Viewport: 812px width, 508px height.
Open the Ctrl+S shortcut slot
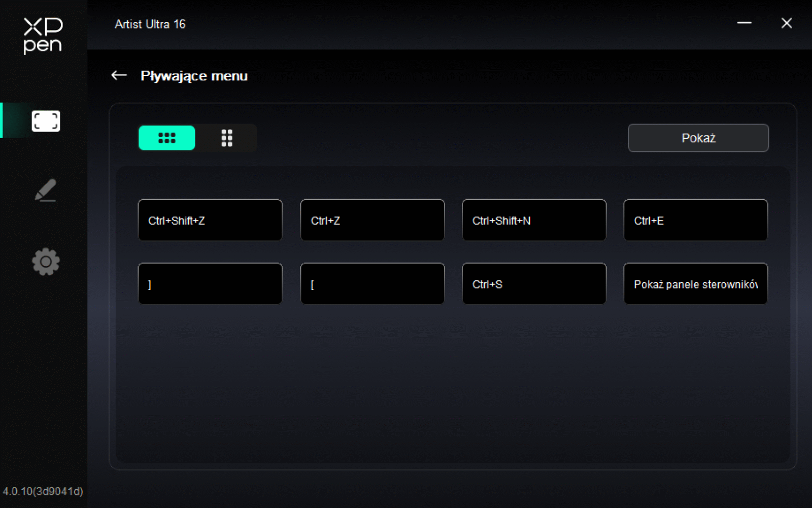534,283
